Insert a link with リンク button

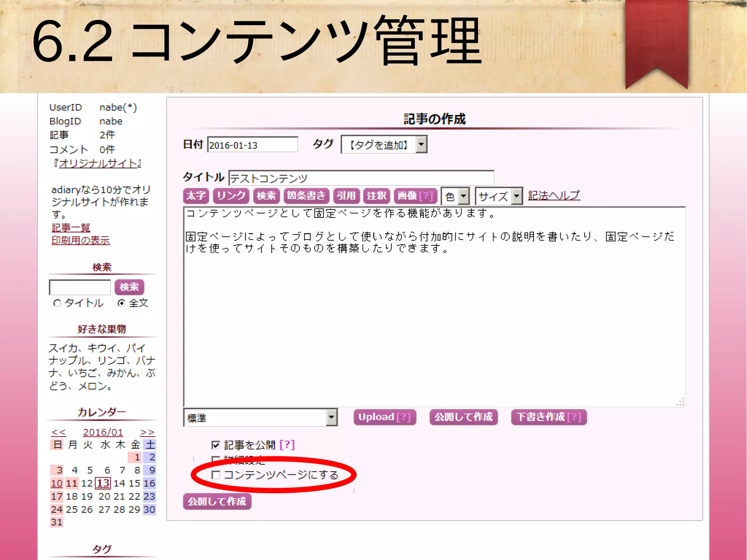[x=231, y=196]
